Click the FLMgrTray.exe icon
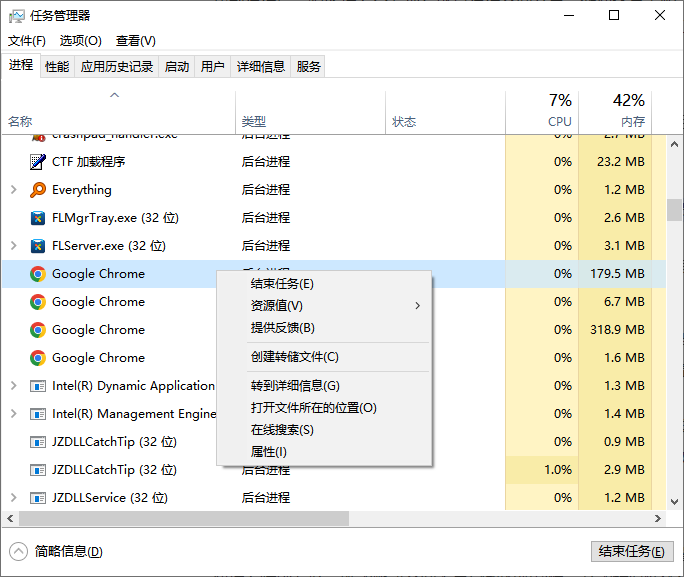The width and height of the screenshot is (684, 577). coord(38,218)
